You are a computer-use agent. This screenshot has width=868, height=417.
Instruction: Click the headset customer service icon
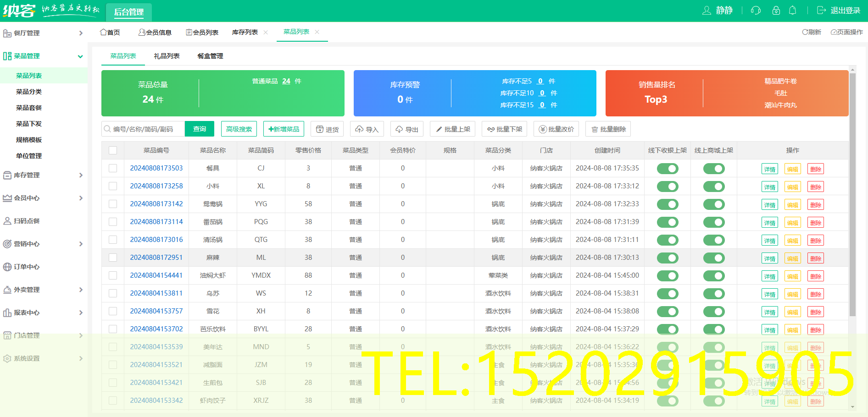point(755,10)
